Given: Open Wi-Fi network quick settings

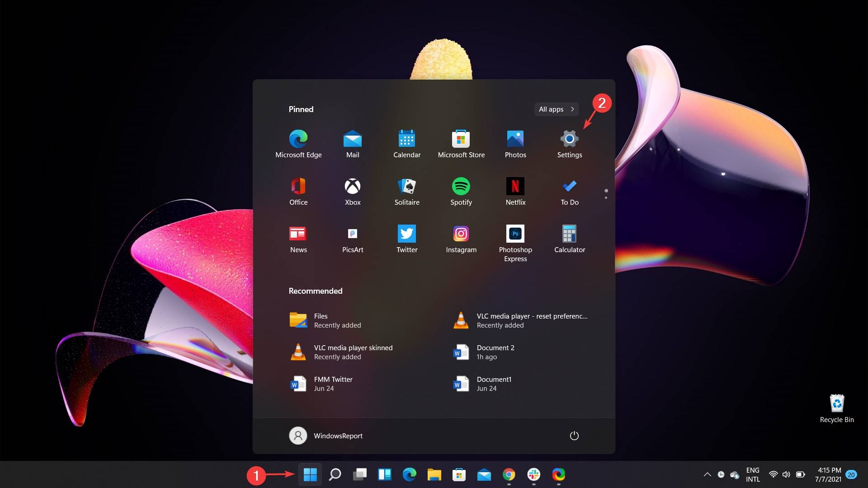Looking at the screenshot, I should [774, 474].
